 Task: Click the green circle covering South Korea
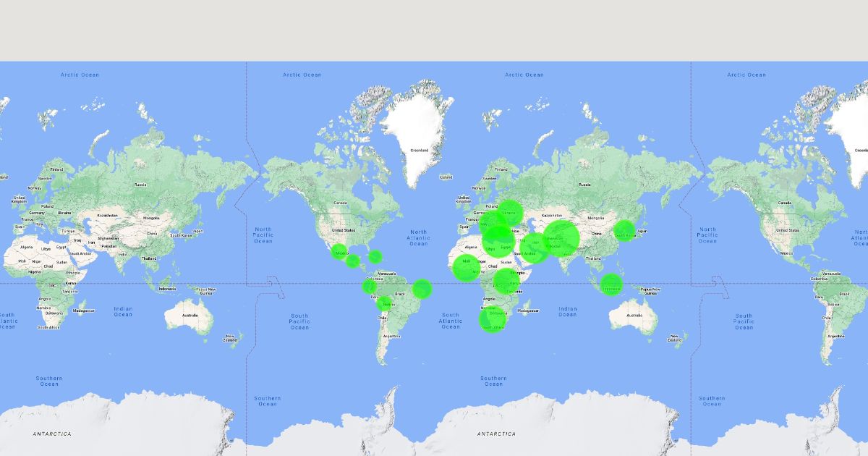coord(624,231)
